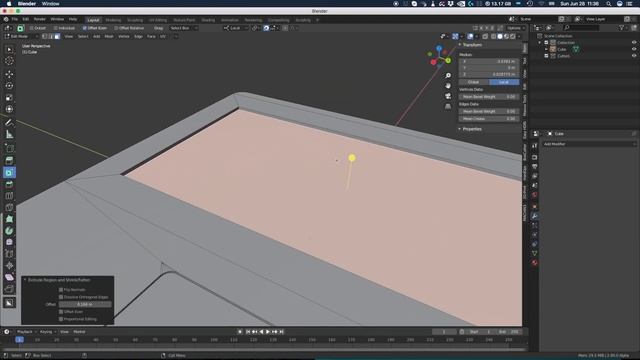Open the Render menu
The image size is (640, 360).
[40, 19]
